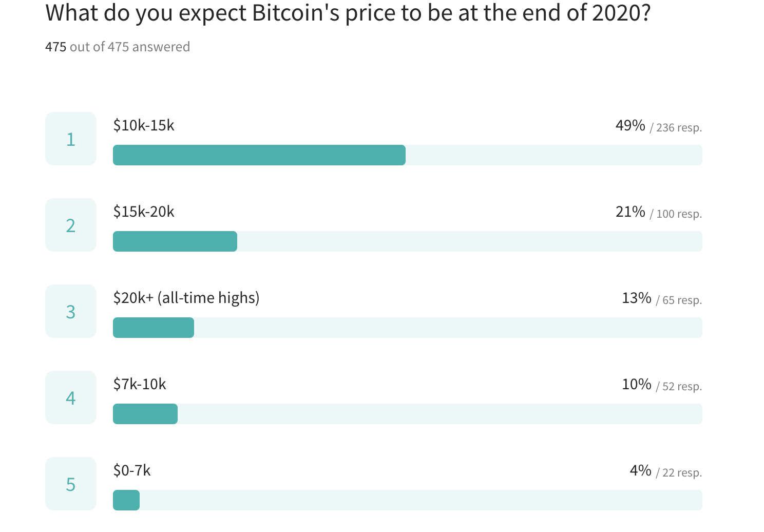The width and height of the screenshot is (764, 532).
Task: Click the rank 1 number badge
Action: coord(71,139)
